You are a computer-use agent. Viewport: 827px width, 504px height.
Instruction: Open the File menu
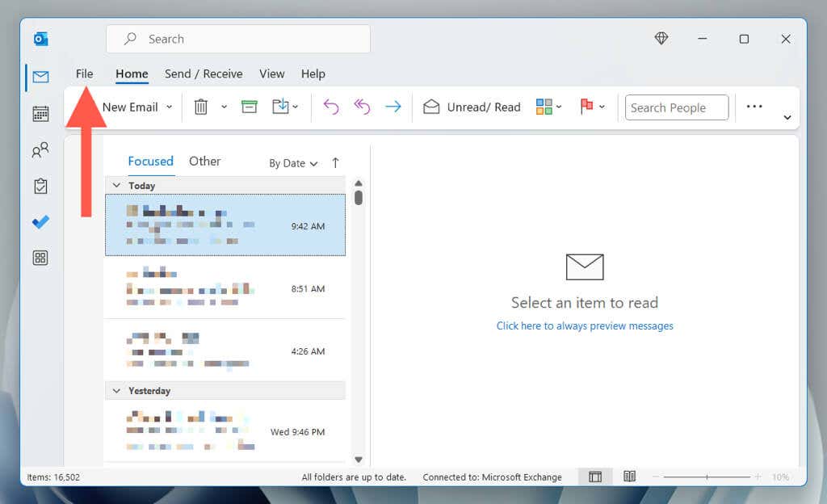click(x=84, y=73)
